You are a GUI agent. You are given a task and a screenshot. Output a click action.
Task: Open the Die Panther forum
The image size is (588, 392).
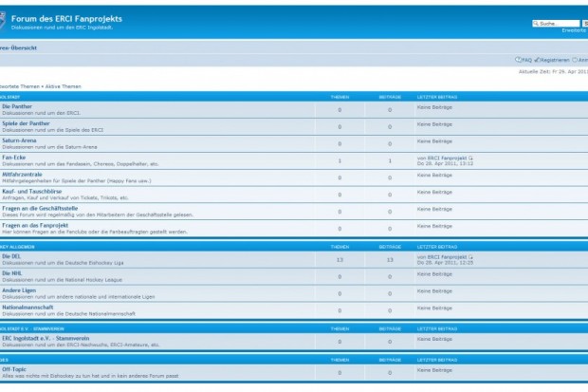pyautogui.click(x=17, y=106)
